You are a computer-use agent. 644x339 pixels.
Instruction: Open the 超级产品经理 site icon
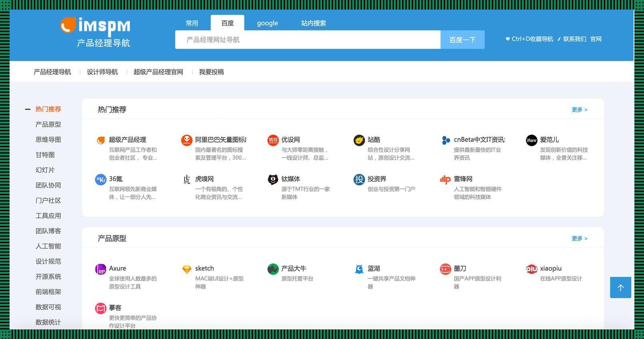click(x=101, y=140)
